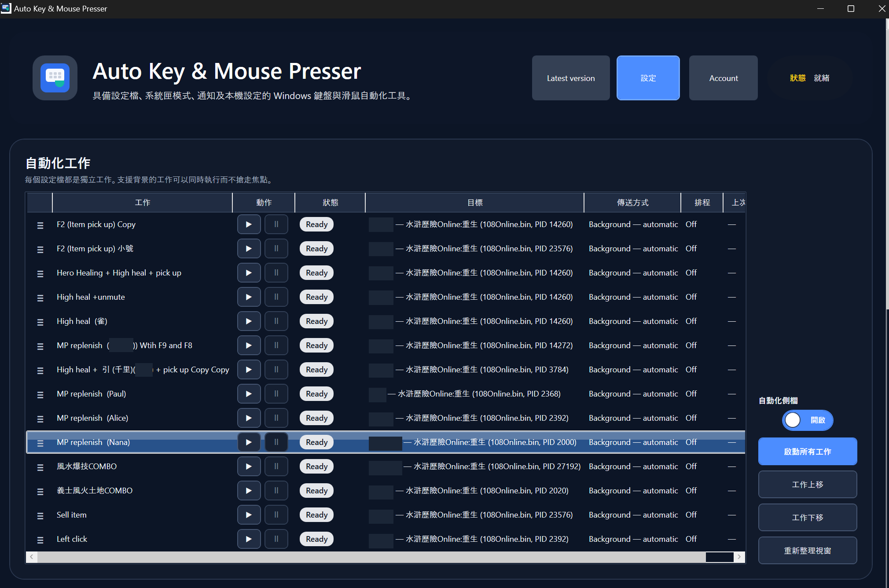
Task: Pause the 'MP replenish (Nana)' job
Action: coord(276,442)
